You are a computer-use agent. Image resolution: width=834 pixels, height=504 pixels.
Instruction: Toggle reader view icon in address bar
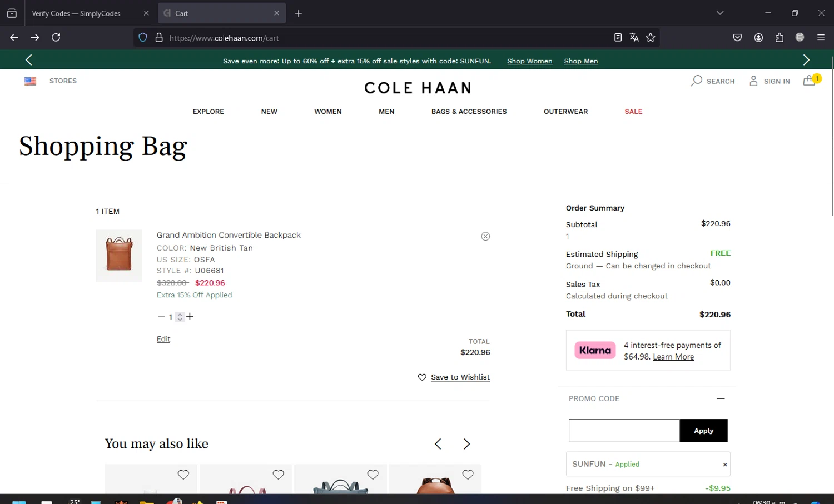(x=618, y=38)
